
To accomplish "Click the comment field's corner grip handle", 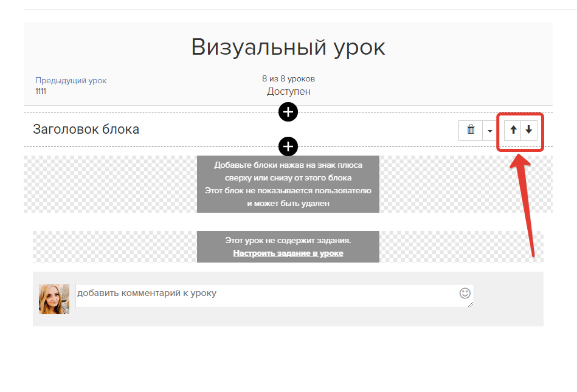I will click(x=471, y=304).
